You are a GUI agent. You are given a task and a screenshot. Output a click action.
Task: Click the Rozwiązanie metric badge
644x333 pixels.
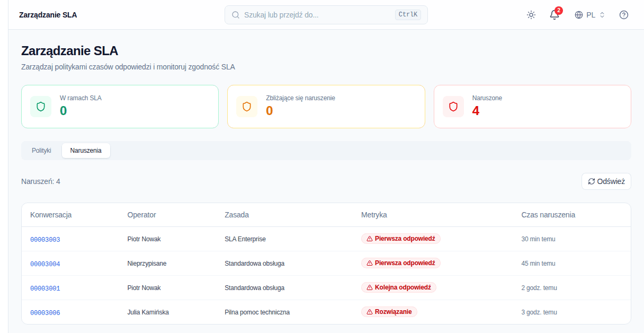pyautogui.click(x=389, y=312)
